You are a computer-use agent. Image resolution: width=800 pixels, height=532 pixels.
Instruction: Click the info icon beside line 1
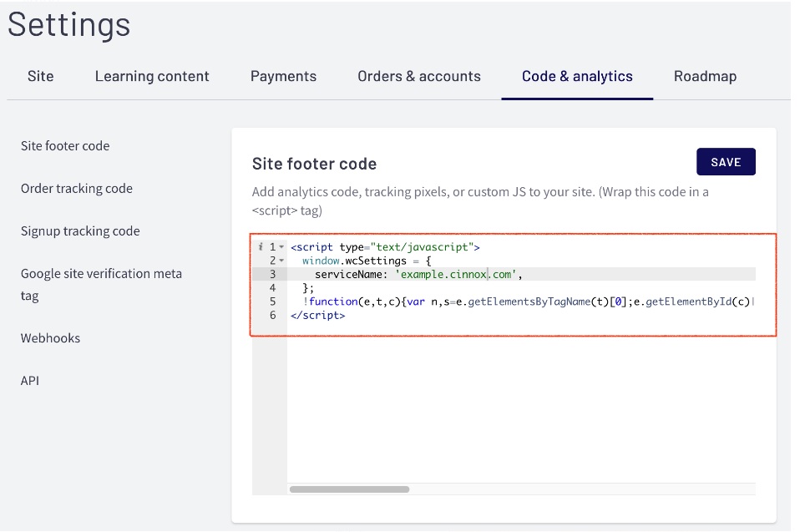click(261, 247)
